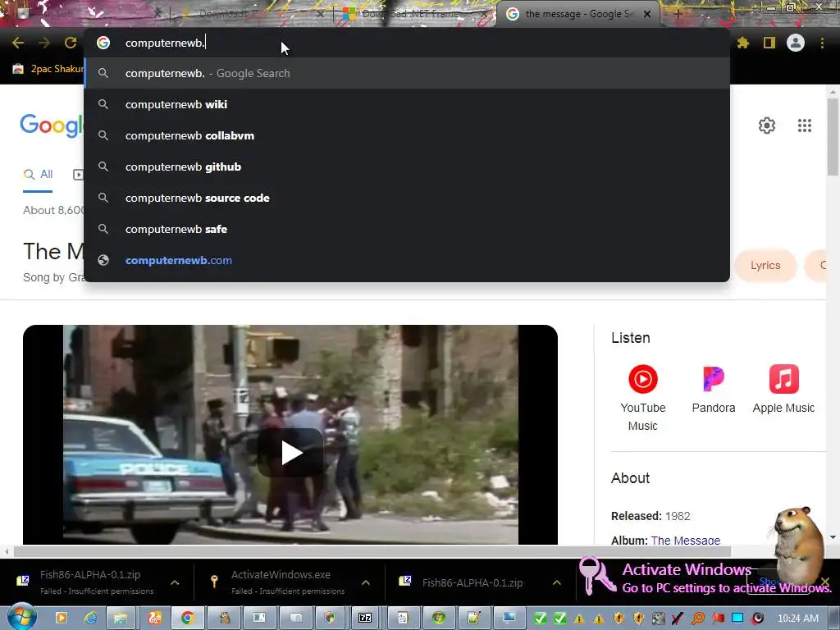Choose 'computernewb. - Google Search' suggestion
The image size is (840, 630).
pyautogui.click(x=407, y=73)
